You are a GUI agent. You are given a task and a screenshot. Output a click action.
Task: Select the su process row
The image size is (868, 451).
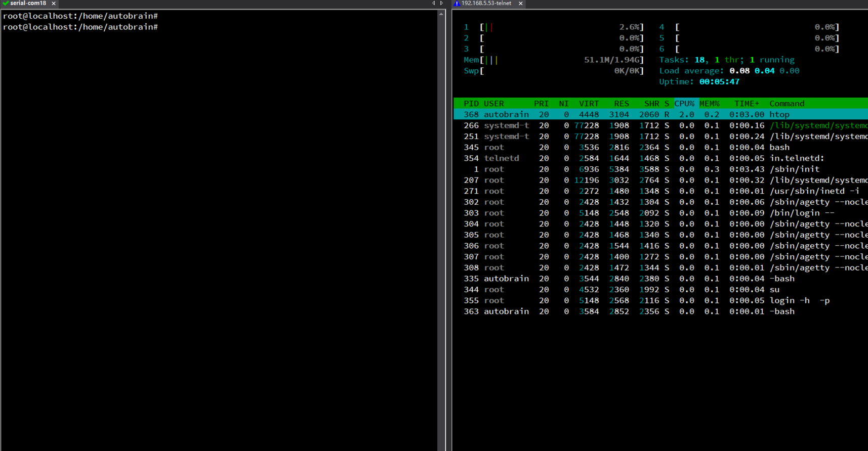(x=661, y=290)
